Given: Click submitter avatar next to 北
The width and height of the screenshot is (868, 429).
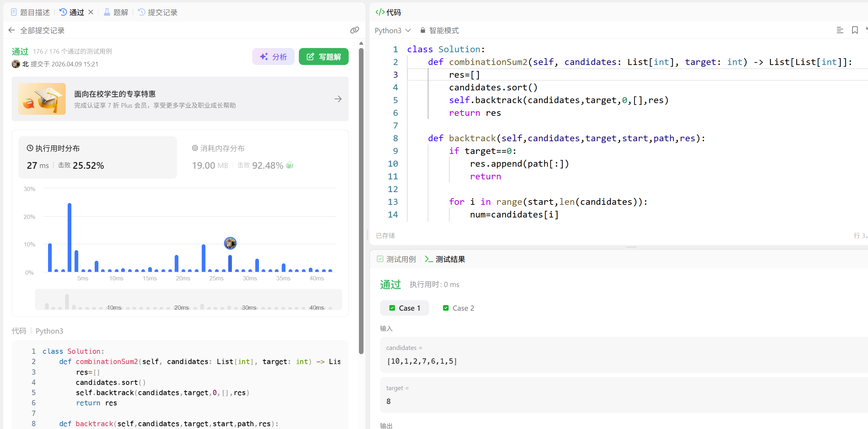Looking at the screenshot, I should coord(16,64).
